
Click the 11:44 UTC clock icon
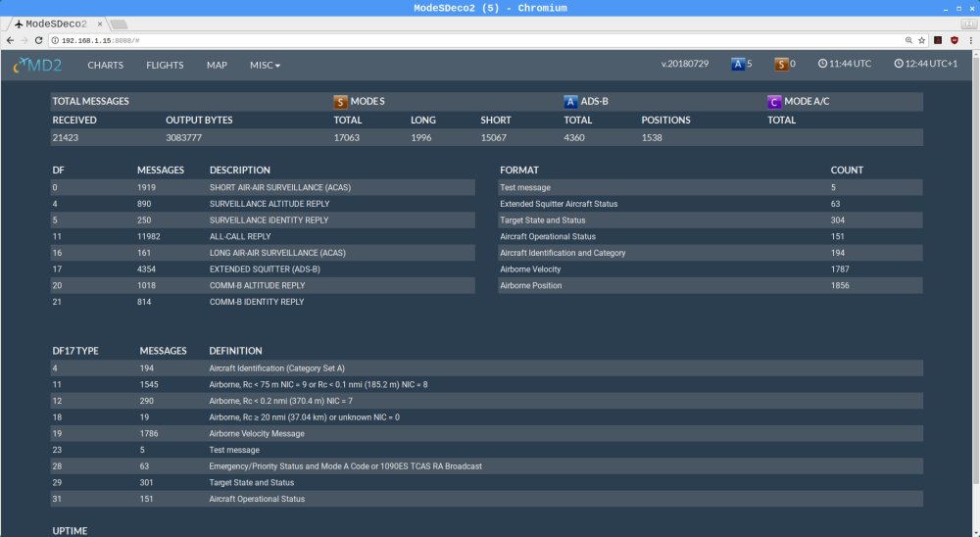tap(822, 64)
